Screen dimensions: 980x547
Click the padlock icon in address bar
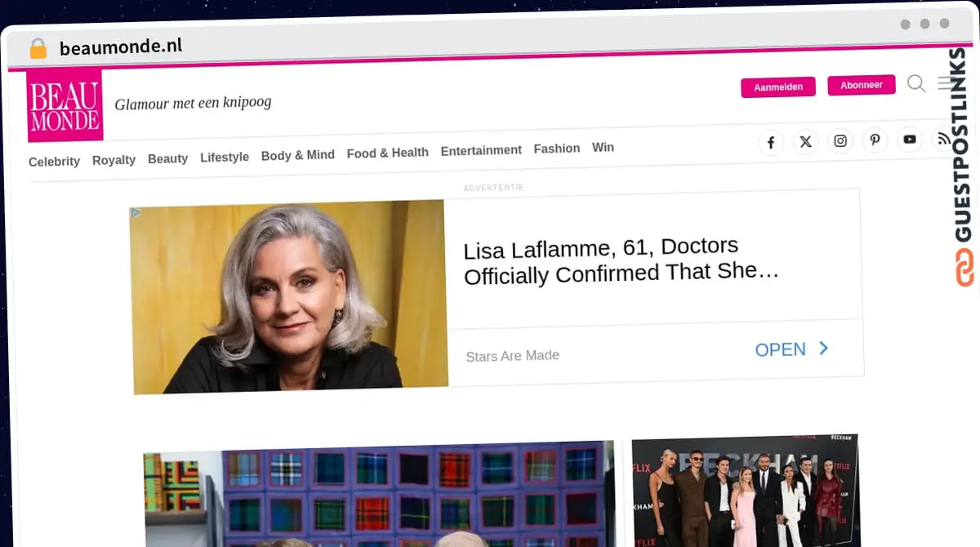(38, 48)
